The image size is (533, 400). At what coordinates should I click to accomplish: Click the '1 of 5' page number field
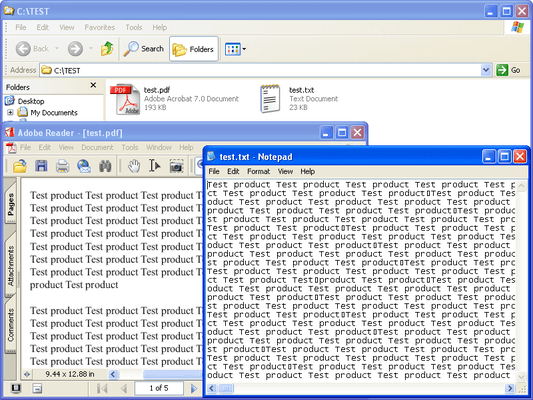[159, 388]
